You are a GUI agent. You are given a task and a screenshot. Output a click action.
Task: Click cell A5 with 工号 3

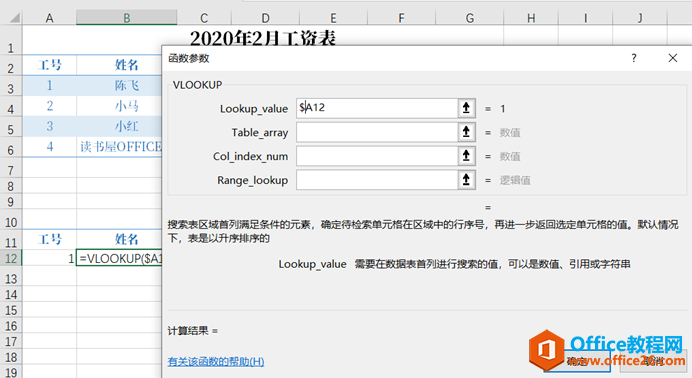coord(49,127)
